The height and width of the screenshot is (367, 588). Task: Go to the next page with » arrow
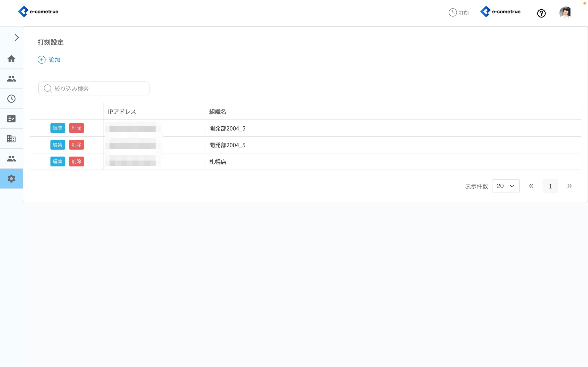coord(569,186)
